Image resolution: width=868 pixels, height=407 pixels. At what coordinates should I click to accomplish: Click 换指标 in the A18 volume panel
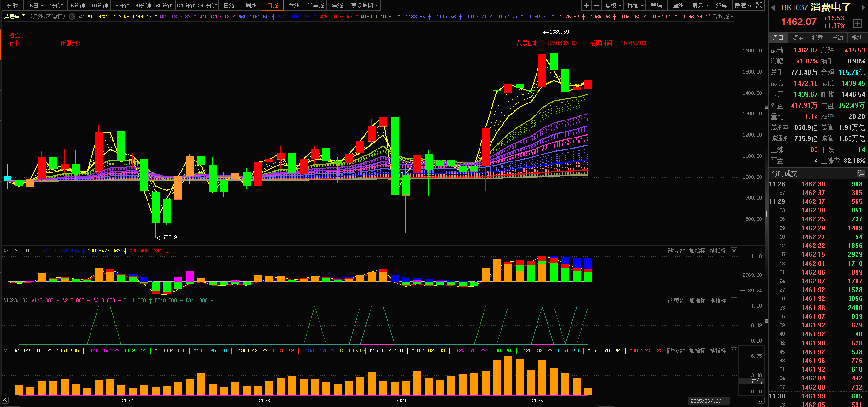tap(718, 350)
